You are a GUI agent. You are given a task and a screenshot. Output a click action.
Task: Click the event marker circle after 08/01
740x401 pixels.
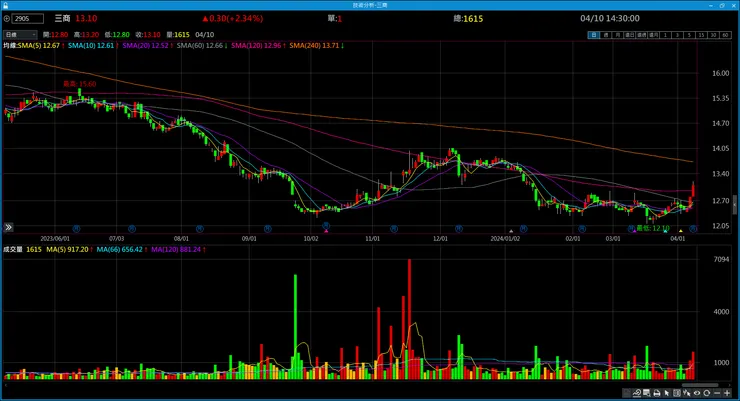[200, 229]
